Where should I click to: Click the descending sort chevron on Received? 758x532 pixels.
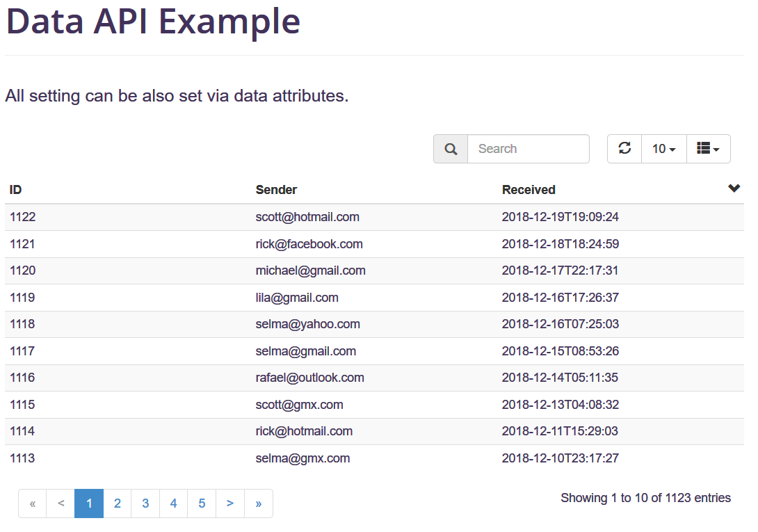[x=734, y=188]
